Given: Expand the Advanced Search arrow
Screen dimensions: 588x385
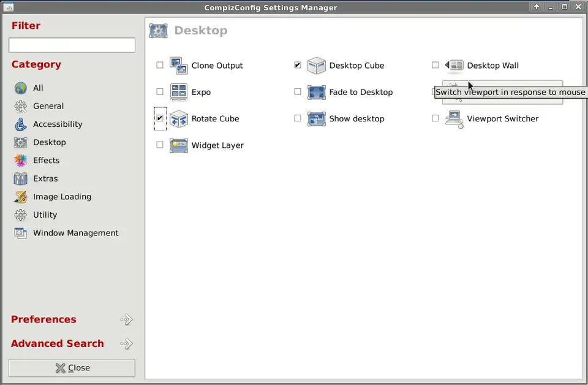Looking at the screenshot, I should pos(126,344).
